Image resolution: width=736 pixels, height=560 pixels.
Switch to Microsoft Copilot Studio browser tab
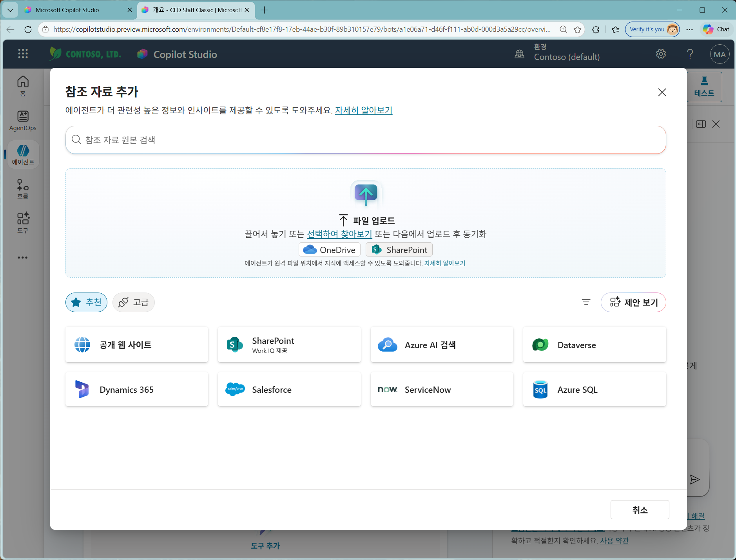(78, 10)
